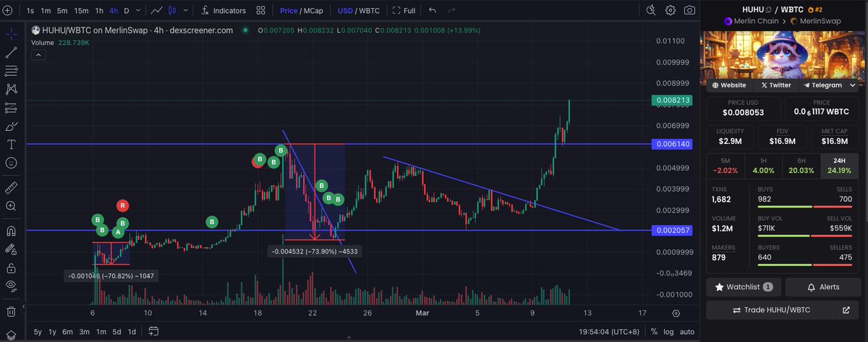Switch chart style to line chart

click(158, 11)
